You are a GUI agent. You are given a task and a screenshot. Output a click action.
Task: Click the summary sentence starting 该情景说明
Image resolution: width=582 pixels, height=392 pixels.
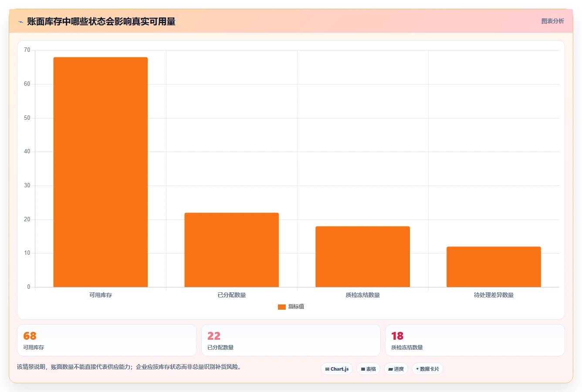click(x=129, y=367)
